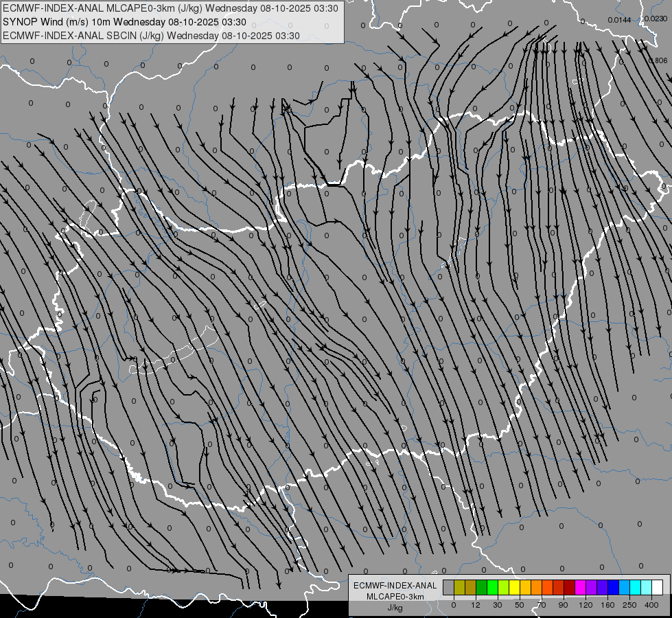
Task: Click the legend's ECMWF-INDEX-ANAL label
Action: (x=395, y=586)
